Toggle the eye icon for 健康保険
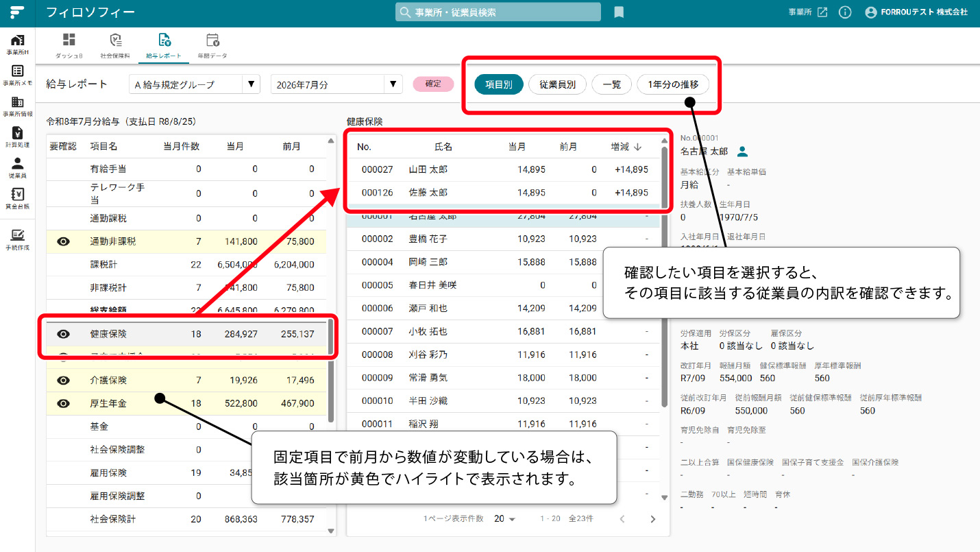The width and height of the screenshot is (980, 552). coord(64,334)
